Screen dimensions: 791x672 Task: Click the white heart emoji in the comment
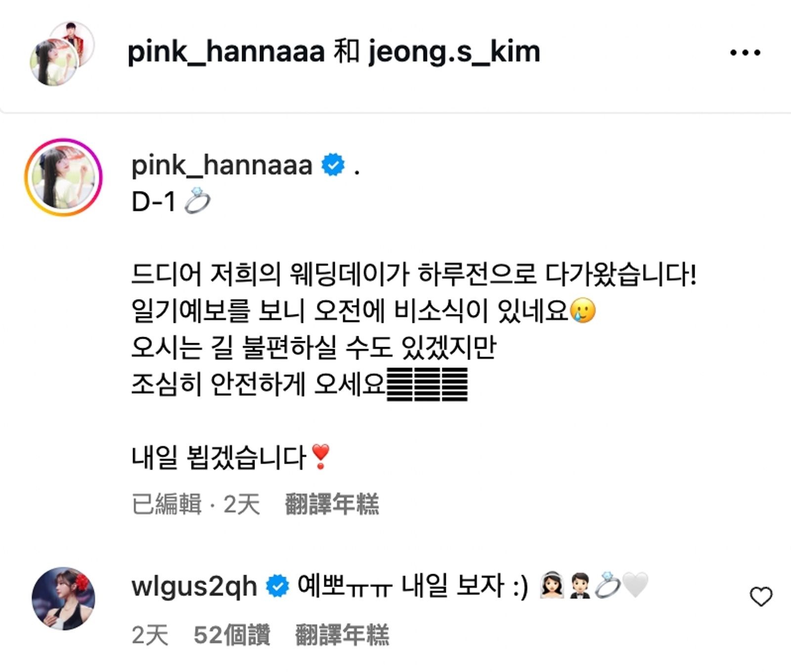(x=635, y=586)
